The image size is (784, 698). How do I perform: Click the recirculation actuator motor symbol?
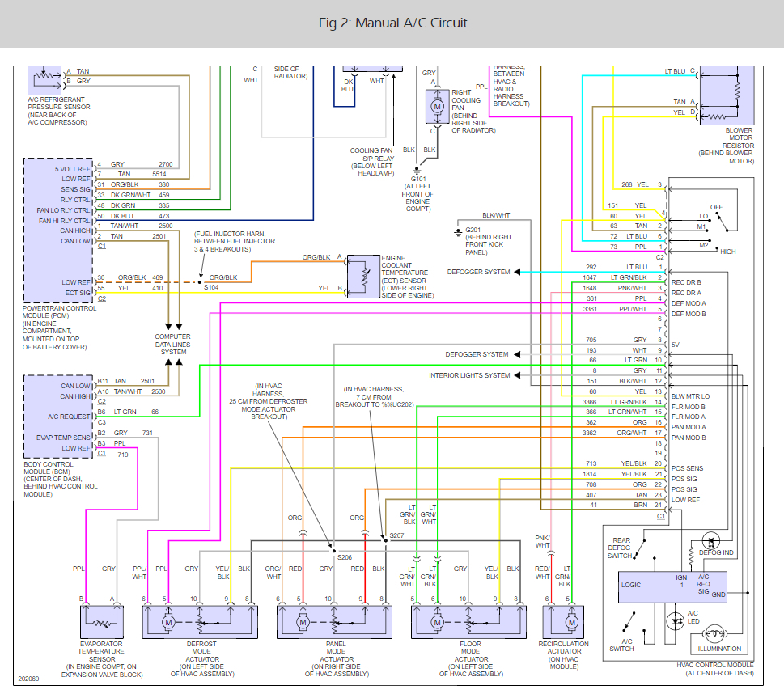pos(571,623)
